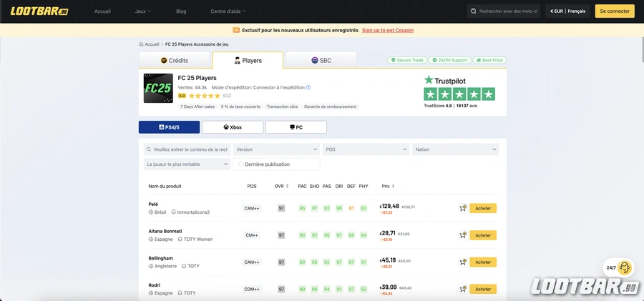This screenshot has height=301, width=644.
Task: Click the TrustScore 4.9 text
Action: pyautogui.click(x=438, y=106)
